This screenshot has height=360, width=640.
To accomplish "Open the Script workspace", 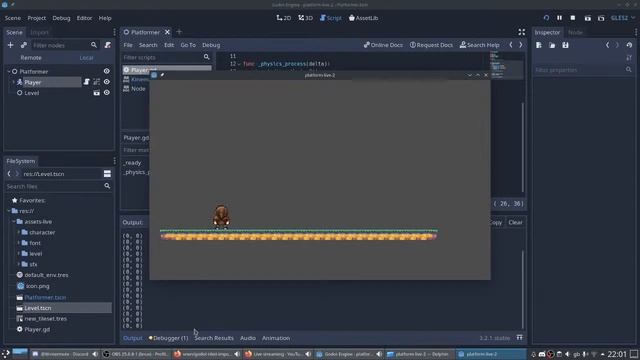I will (331, 18).
